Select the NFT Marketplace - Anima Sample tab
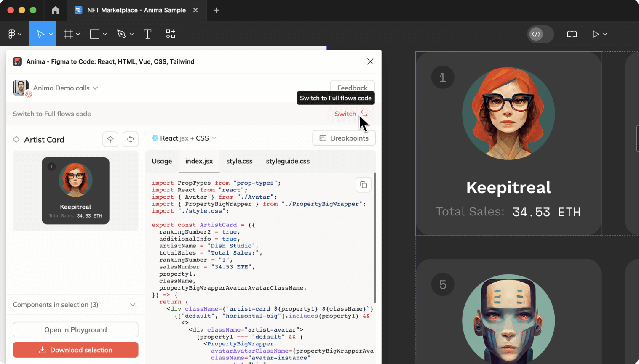Image resolution: width=639 pixels, height=364 pixels. pos(136,10)
